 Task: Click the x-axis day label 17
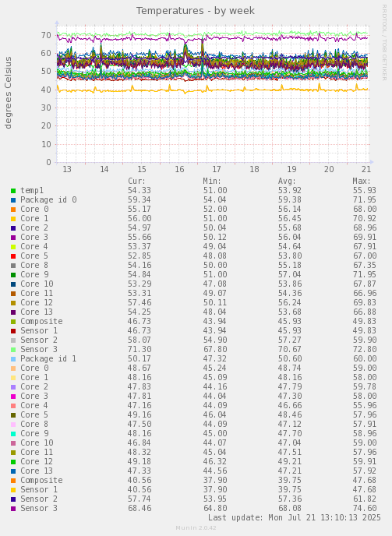tap(217, 169)
